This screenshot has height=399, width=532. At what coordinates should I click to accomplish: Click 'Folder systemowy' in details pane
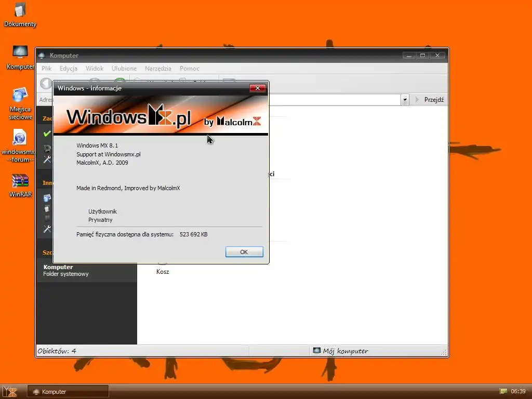click(x=66, y=274)
